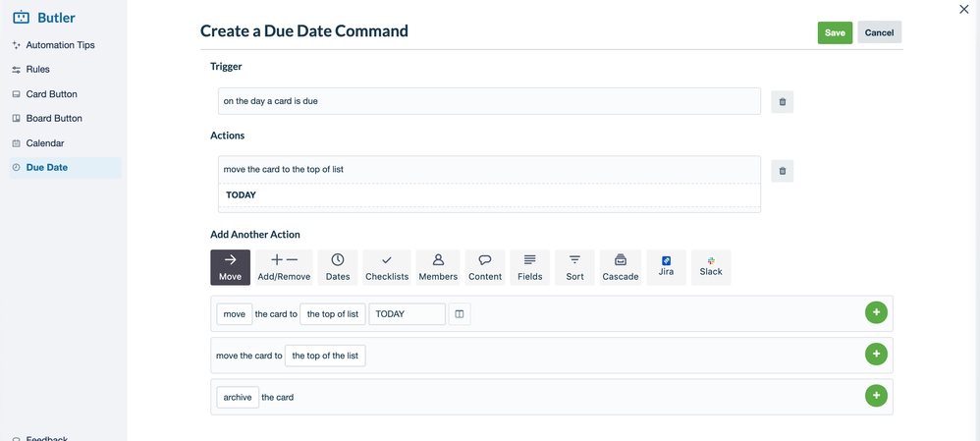Click the Butler robot logo icon

click(22, 18)
